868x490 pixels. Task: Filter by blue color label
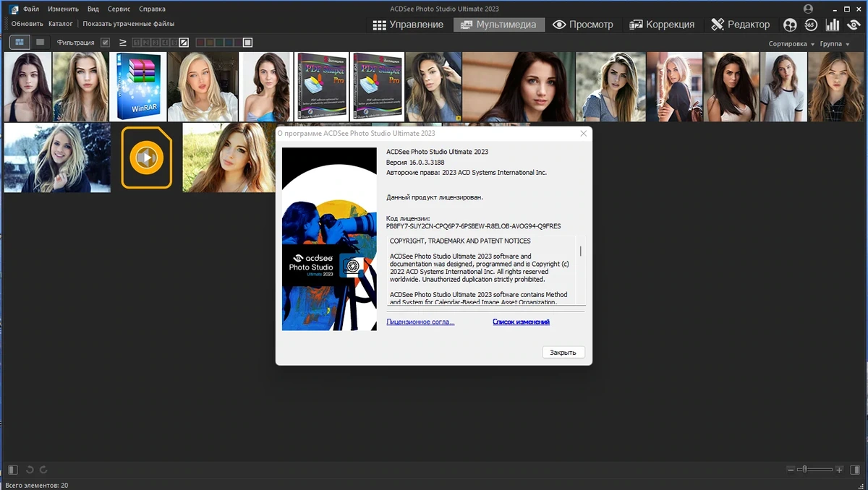coord(229,43)
